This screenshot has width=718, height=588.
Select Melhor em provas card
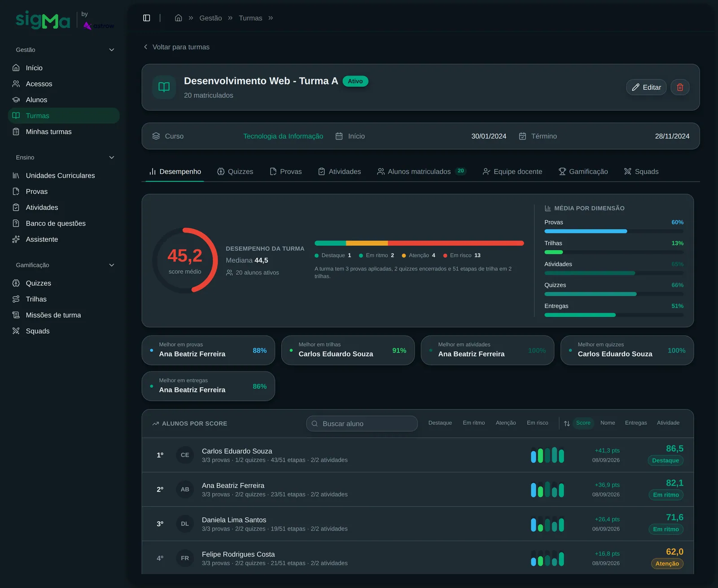208,350
